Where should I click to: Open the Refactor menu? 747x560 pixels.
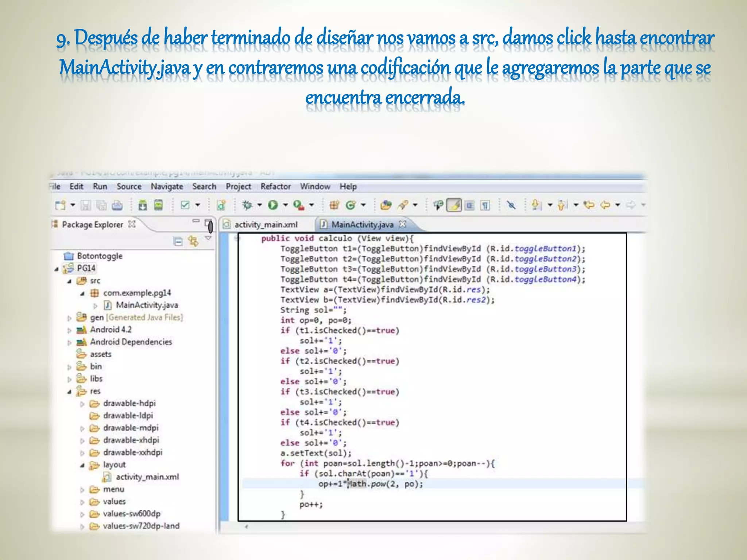coord(276,187)
